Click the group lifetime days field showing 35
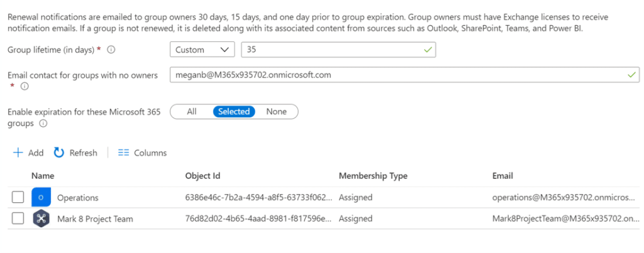 pos(338,50)
